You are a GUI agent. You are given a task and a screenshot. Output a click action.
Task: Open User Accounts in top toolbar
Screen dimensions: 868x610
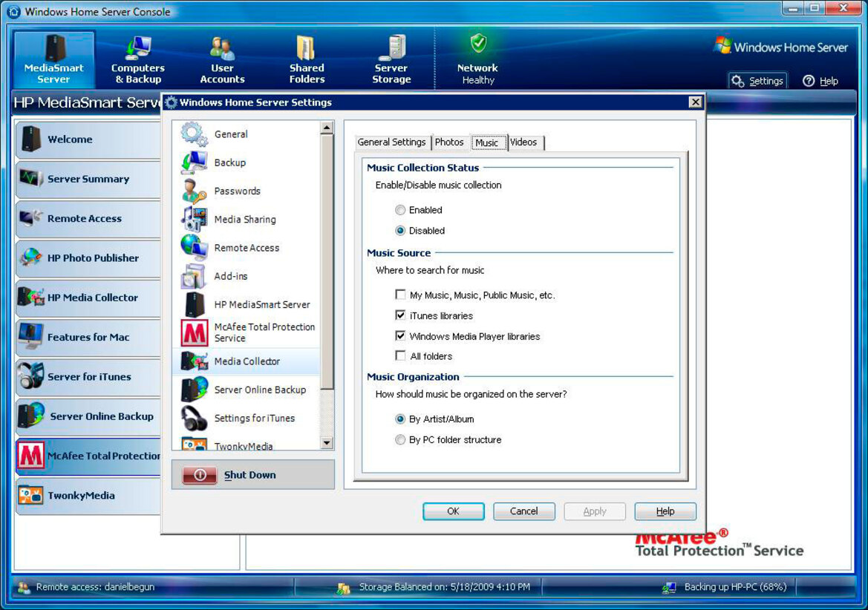[x=222, y=59]
